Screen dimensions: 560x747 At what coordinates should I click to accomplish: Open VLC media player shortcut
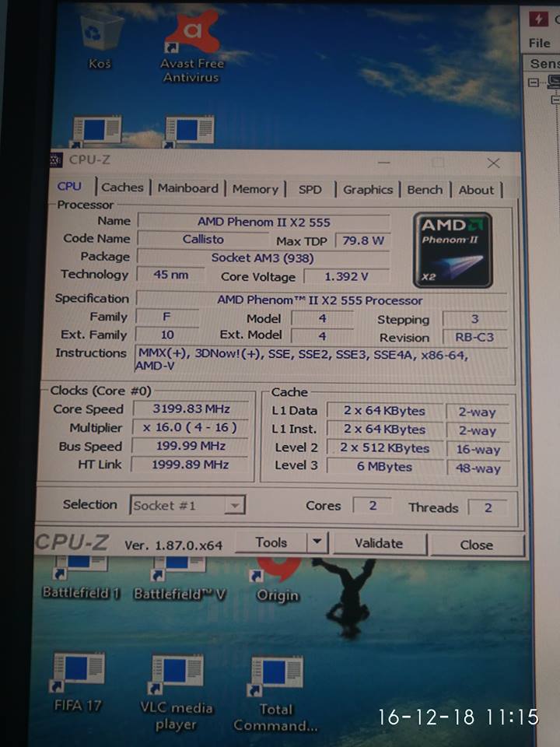point(177,693)
